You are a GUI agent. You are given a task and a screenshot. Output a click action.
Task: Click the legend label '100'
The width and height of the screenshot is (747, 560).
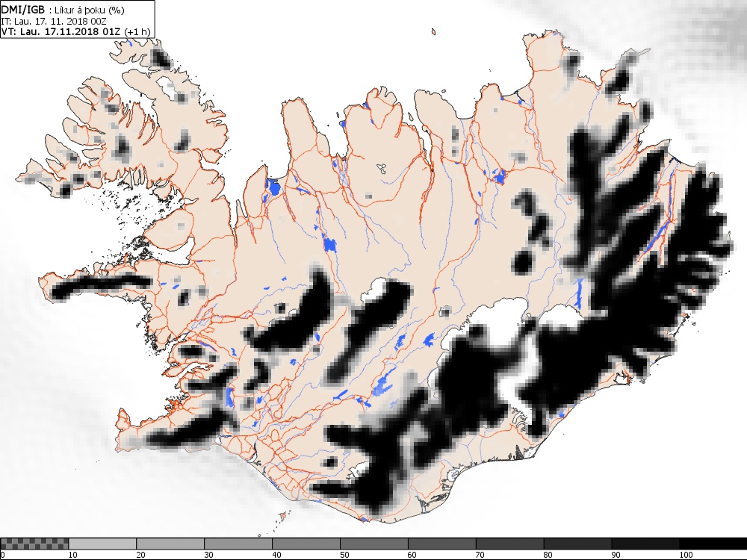pos(686,555)
